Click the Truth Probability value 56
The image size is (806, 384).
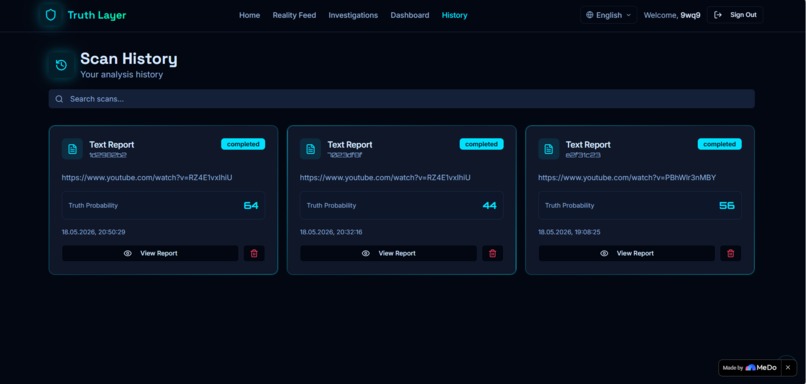727,206
